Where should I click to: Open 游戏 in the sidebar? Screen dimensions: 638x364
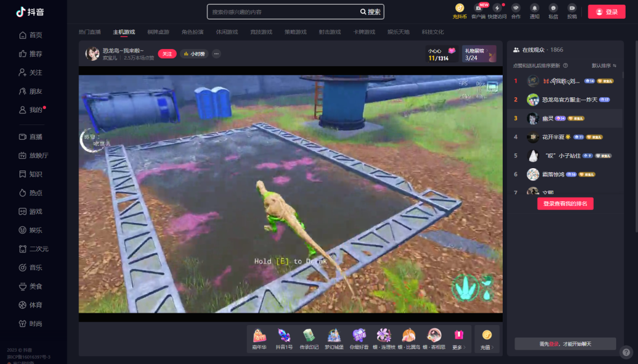coord(31,211)
